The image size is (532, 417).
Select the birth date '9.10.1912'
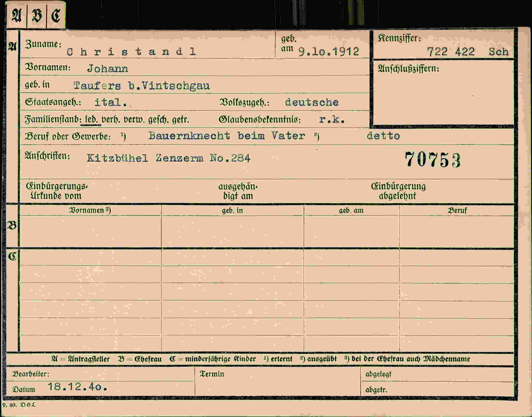click(x=329, y=51)
